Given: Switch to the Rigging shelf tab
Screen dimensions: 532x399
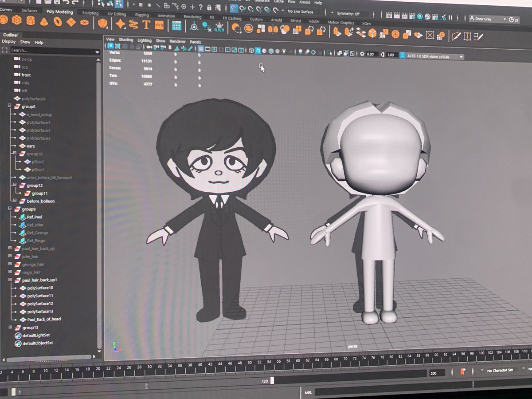Looking at the screenshot, I should (142, 15).
